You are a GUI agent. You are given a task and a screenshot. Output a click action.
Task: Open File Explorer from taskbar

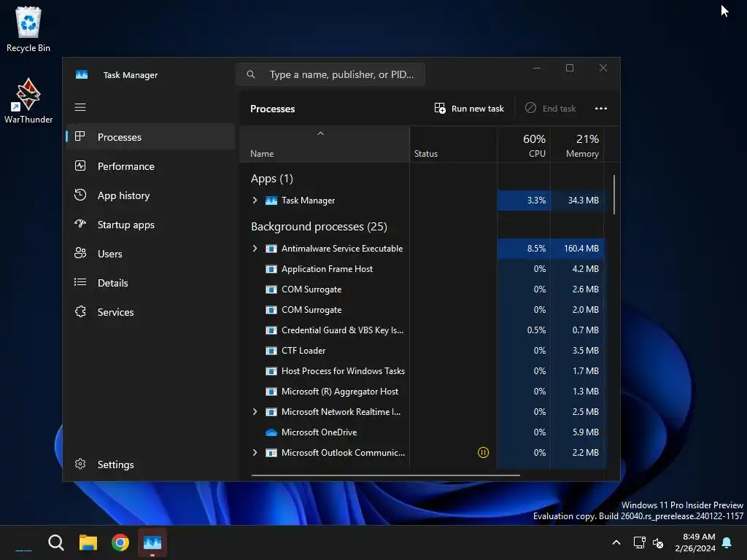88,542
